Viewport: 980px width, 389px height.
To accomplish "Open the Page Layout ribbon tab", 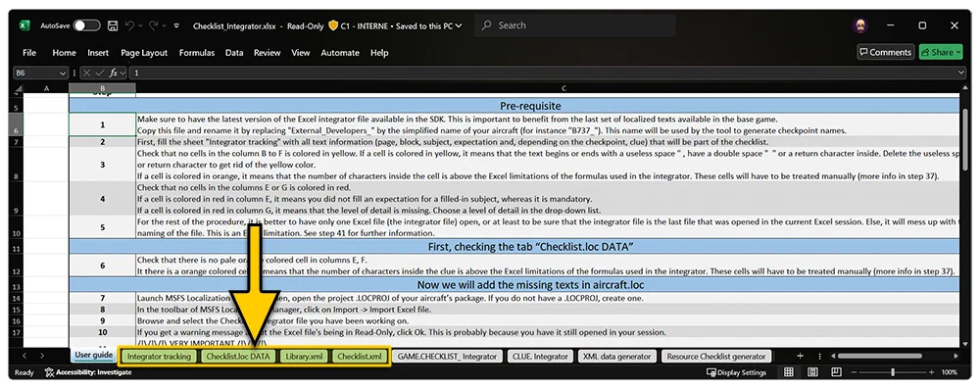I will tap(144, 53).
